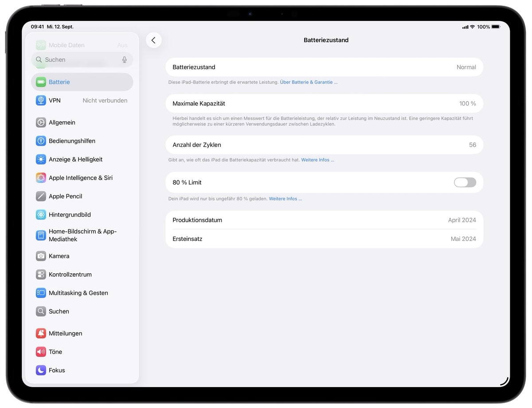Open the Töne settings entry
This screenshot has width=532, height=408.
pyautogui.click(x=55, y=352)
